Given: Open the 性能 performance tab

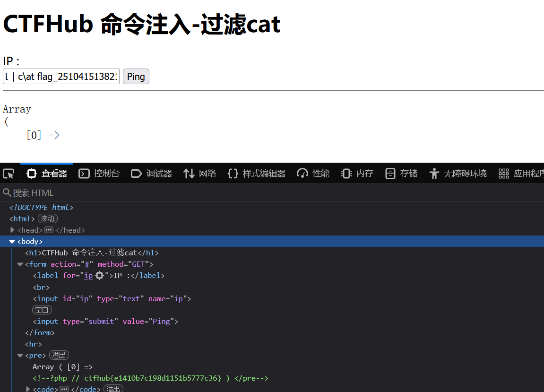Looking at the screenshot, I should pyautogui.click(x=313, y=174).
